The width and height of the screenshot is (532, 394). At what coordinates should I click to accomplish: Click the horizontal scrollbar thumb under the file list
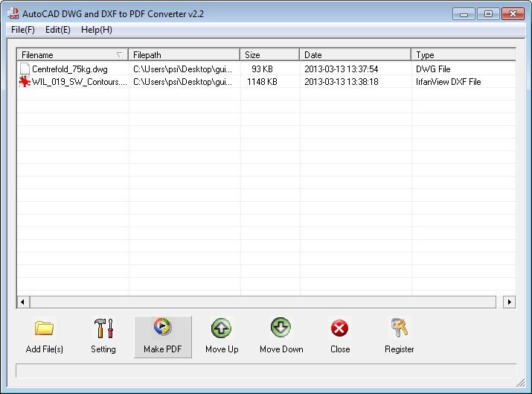tap(263, 302)
